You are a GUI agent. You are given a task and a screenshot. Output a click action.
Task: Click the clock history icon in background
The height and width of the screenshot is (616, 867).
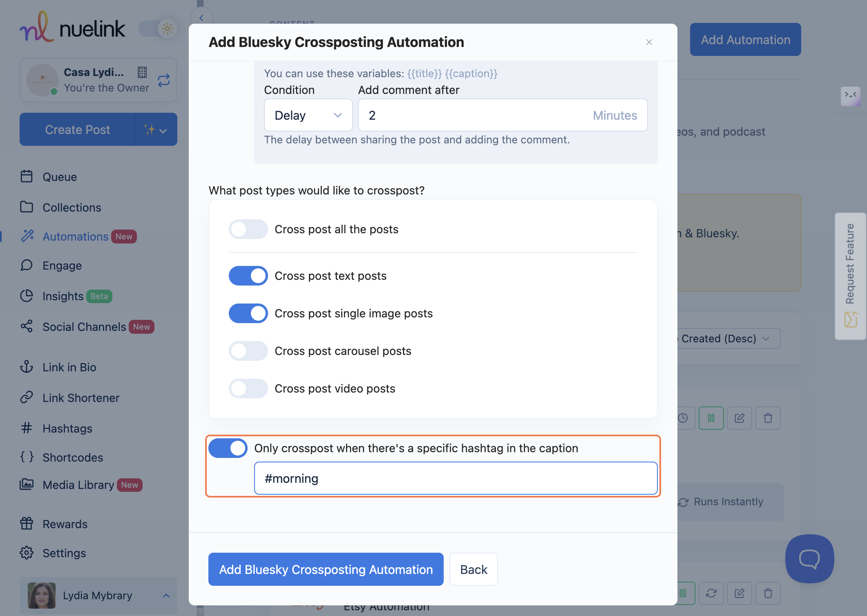point(683,418)
